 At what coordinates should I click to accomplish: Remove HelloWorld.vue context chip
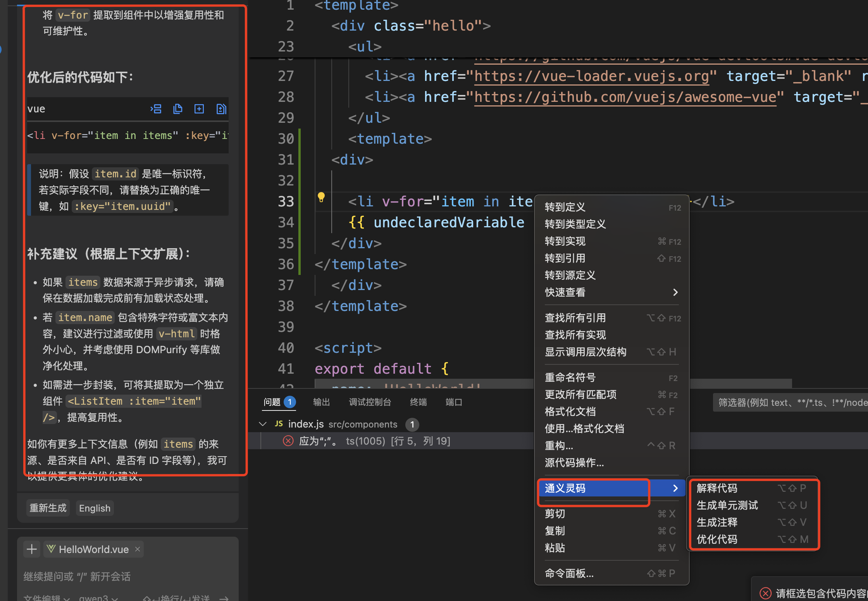[138, 549]
